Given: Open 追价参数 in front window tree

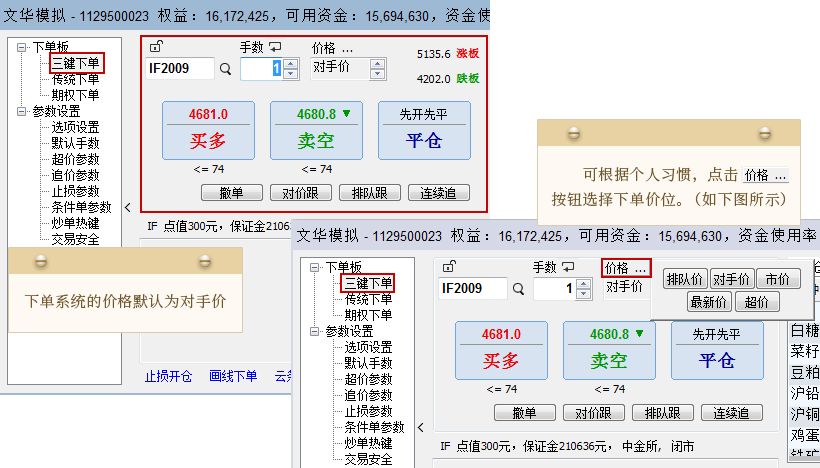Looking at the screenshot, I should pos(368,395).
